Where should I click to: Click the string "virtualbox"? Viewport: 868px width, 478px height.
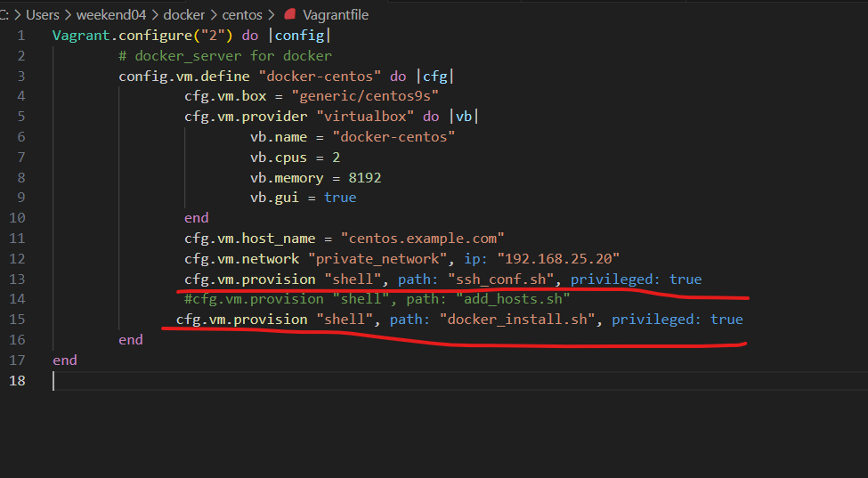(365, 117)
